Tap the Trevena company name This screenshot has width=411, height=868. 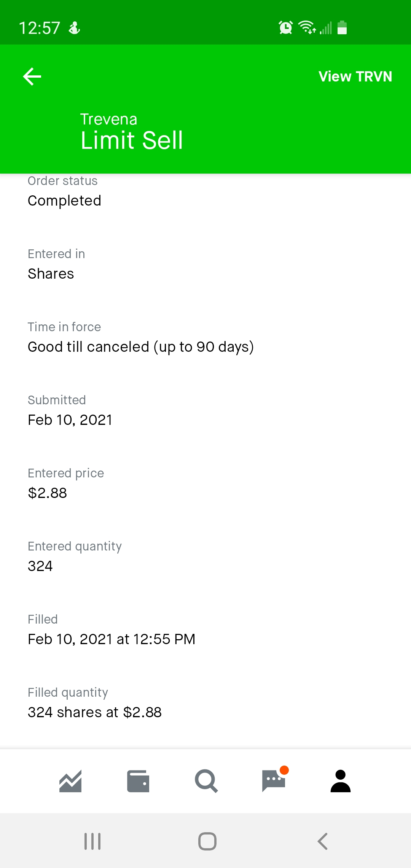108,119
